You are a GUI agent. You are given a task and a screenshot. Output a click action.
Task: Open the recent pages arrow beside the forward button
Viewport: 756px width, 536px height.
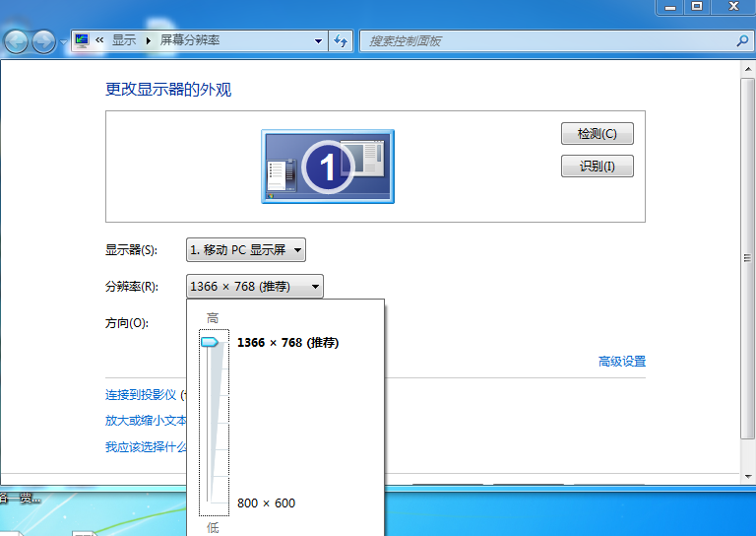[x=63, y=42]
